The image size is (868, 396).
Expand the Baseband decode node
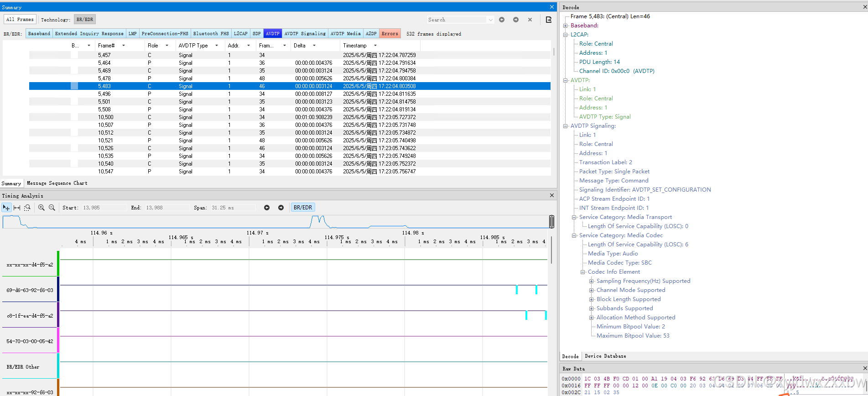566,26
